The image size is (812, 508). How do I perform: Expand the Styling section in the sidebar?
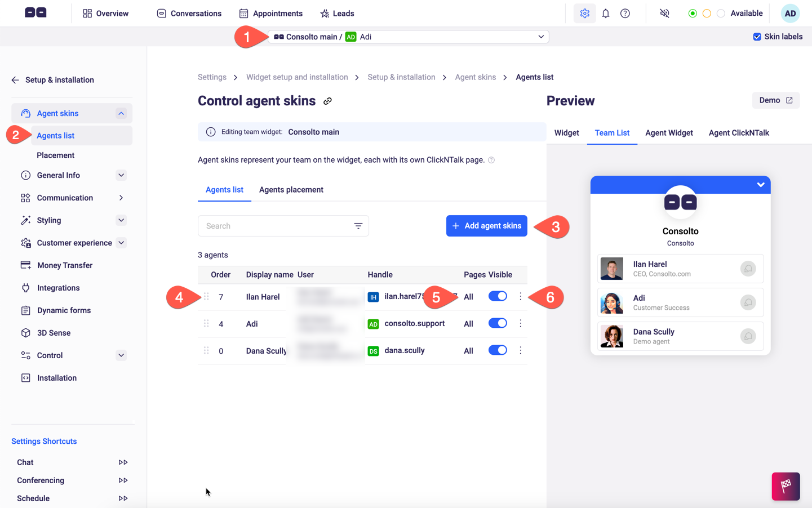pyautogui.click(x=121, y=220)
